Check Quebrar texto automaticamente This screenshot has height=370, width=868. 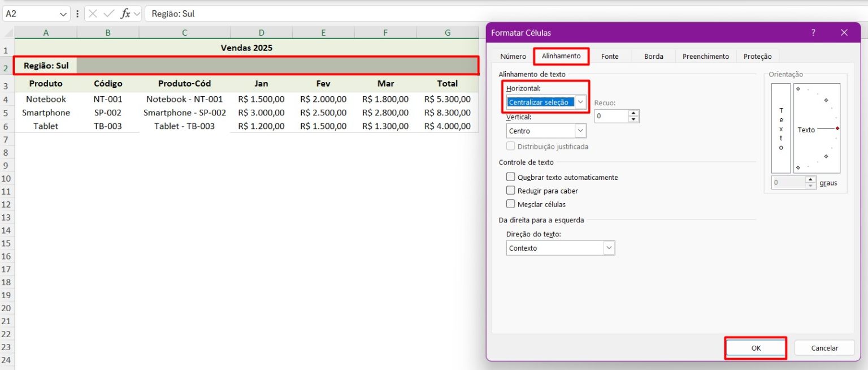coord(510,177)
